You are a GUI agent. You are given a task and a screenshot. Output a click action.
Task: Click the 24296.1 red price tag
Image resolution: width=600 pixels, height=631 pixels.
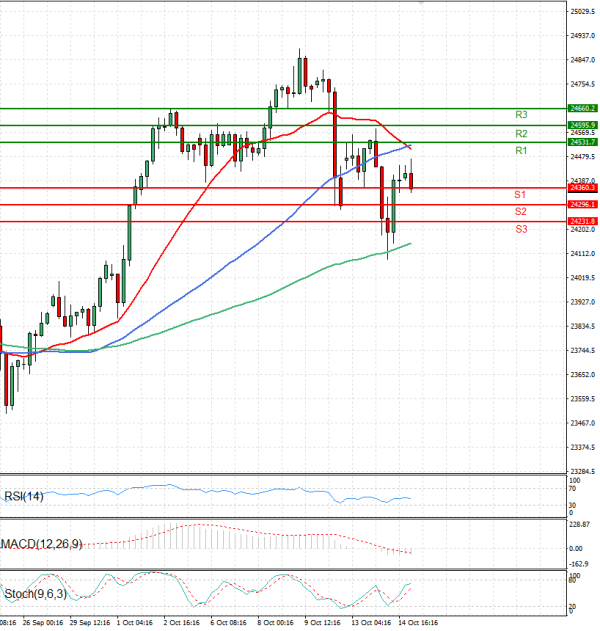[581, 204]
